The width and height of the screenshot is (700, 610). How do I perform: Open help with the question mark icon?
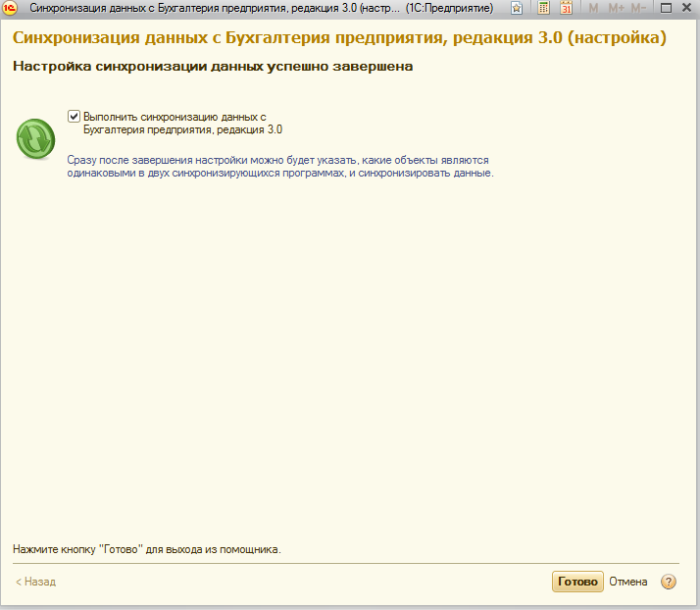(669, 582)
